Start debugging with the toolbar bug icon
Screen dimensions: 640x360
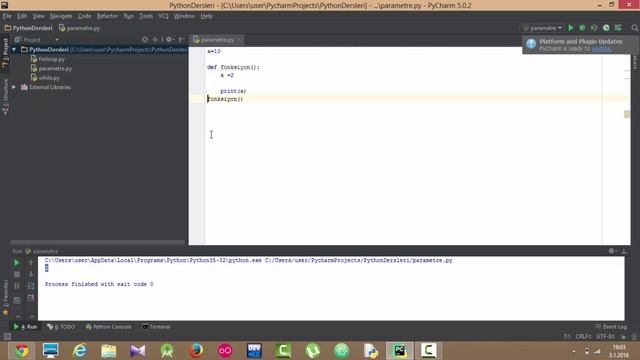coord(582,28)
